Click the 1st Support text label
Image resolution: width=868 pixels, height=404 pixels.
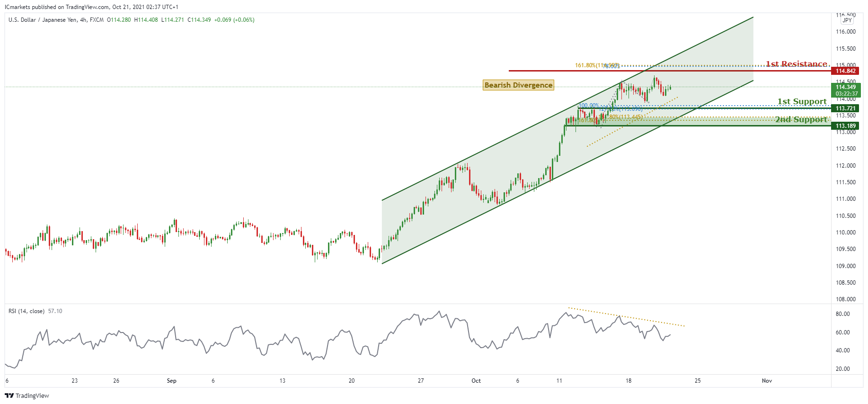click(802, 101)
